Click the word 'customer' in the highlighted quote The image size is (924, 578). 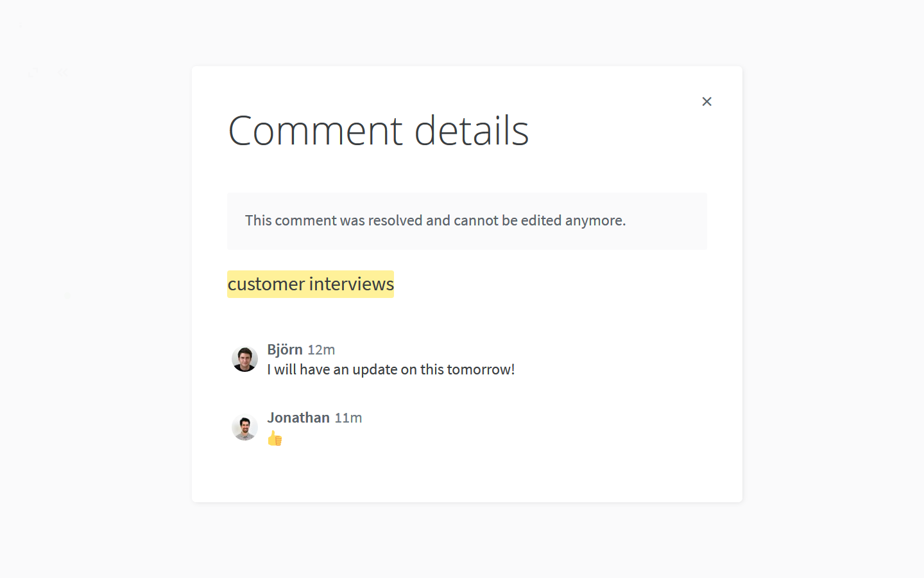[x=266, y=284]
